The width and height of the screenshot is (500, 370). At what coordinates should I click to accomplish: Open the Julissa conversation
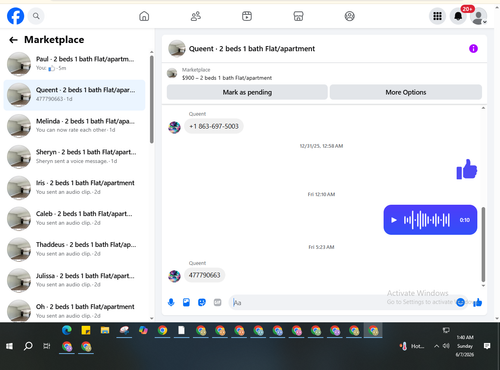point(74,280)
